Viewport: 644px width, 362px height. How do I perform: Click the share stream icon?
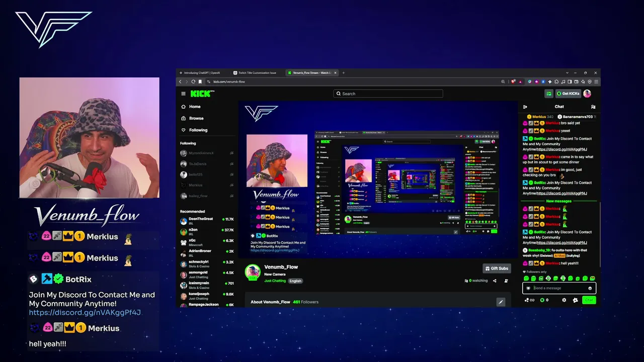point(495,281)
